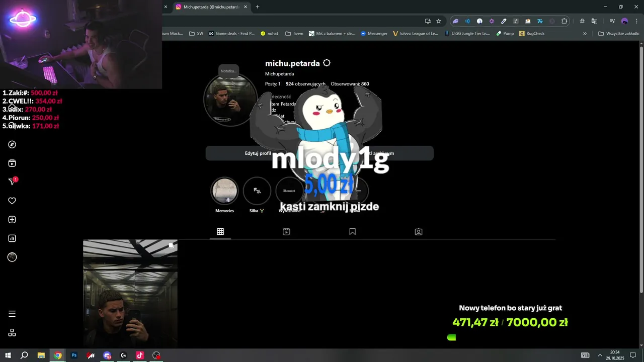Open Windows Start menu
The height and width of the screenshot is (362, 644).
8,355
